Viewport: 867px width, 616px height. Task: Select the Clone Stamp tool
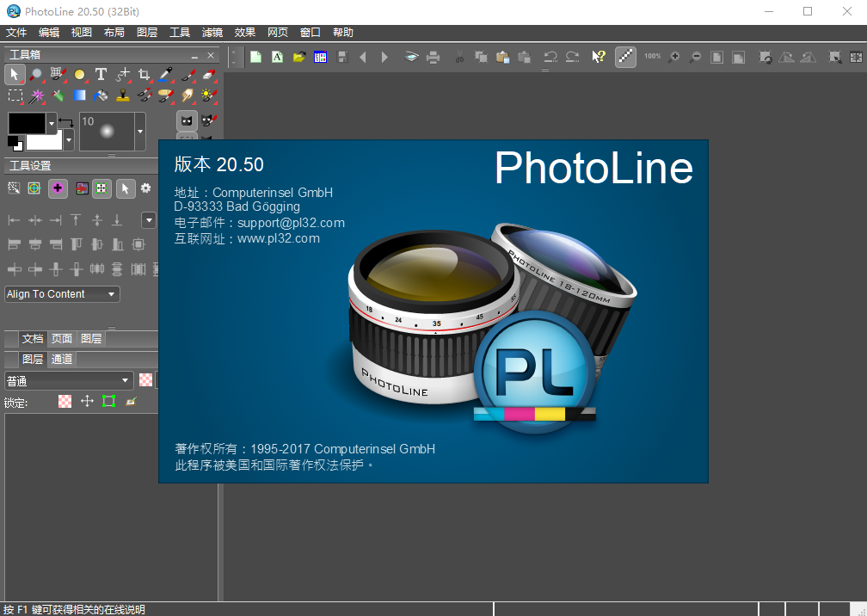click(122, 96)
